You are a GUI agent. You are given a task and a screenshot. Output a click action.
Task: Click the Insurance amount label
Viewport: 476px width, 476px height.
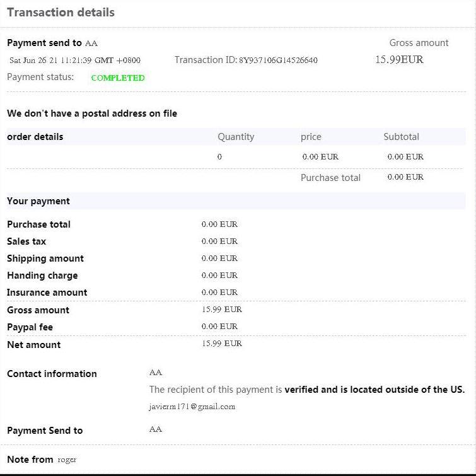pyautogui.click(x=47, y=293)
